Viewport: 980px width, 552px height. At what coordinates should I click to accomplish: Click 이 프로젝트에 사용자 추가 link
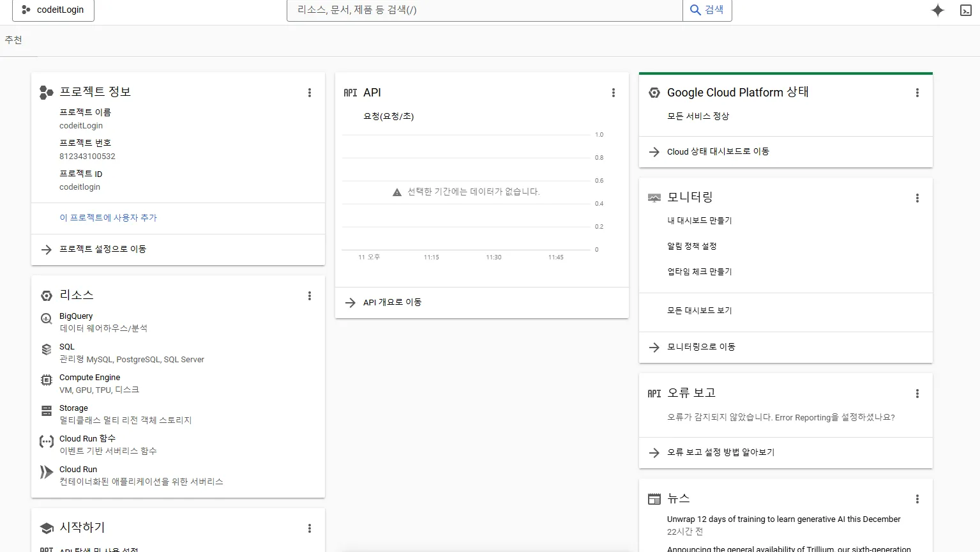click(108, 218)
